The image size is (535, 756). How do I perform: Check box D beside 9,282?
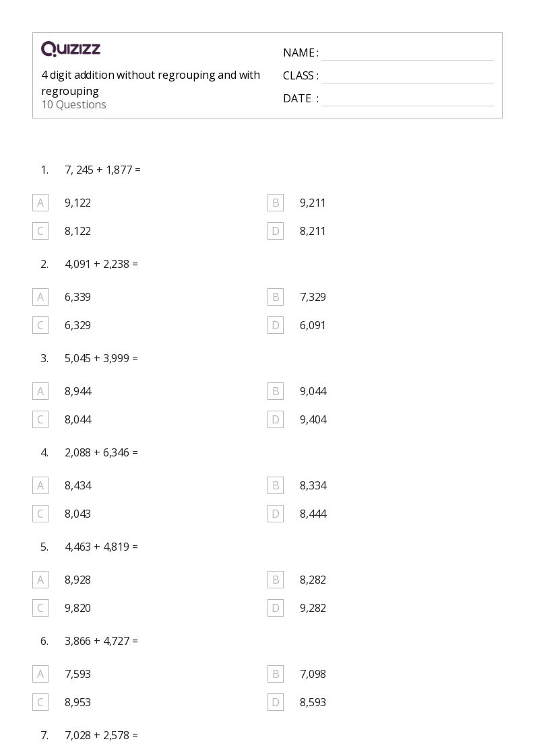tap(276, 607)
